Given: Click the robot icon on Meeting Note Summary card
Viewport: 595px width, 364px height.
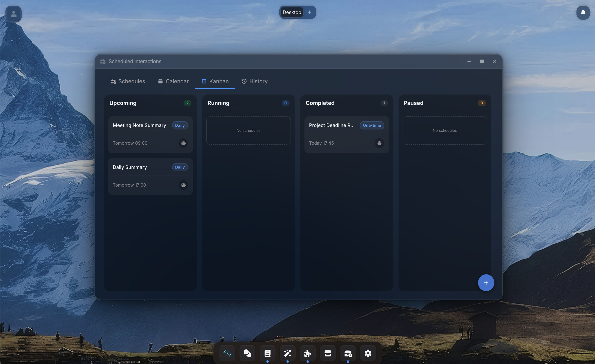Looking at the screenshot, I should [183, 143].
